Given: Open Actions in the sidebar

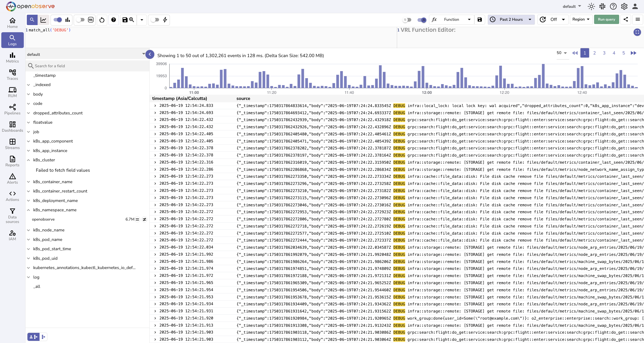Looking at the screenshot, I should 12,196.
